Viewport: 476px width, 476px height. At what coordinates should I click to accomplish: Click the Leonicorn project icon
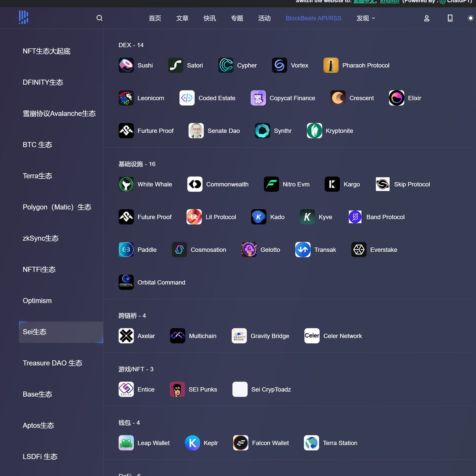tap(126, 98)
